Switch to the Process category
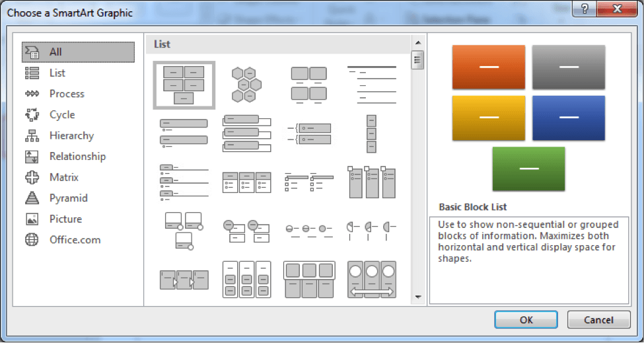This screenshot has height=343, width=644. [x=66, y=94]
